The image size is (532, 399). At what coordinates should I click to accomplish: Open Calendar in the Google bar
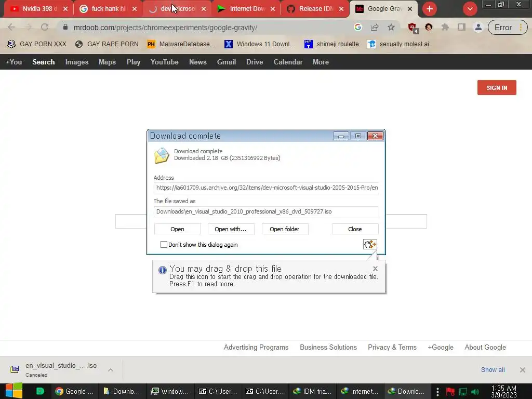(288, 62)
